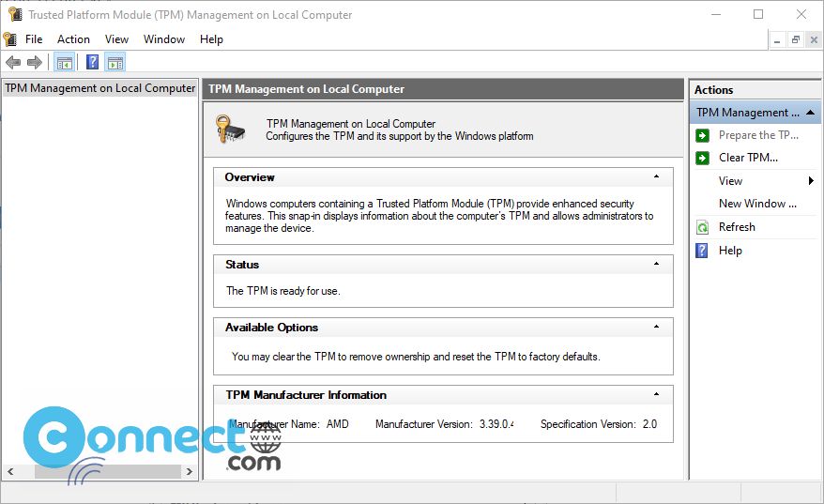Collapse the Status section
Screen dimensions: 824x504
pos(656,264)
